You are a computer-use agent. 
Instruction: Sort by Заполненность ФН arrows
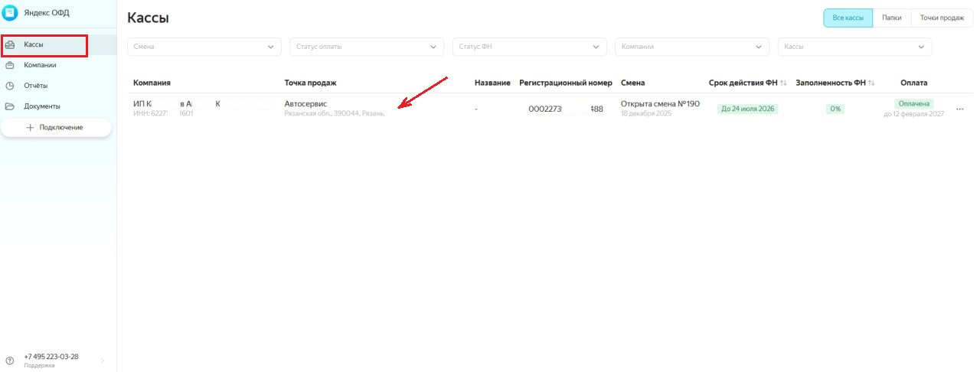click(871, 83)
